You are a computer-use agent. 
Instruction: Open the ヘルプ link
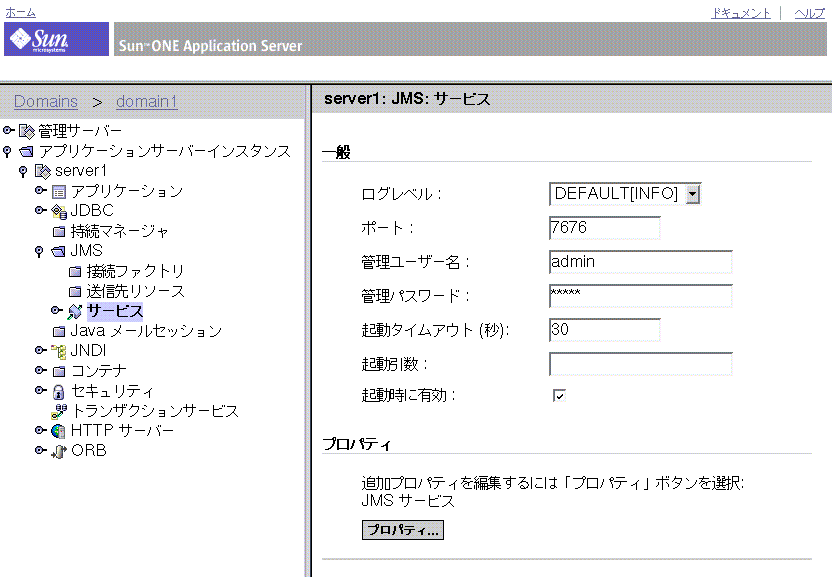tap(810, 13)
